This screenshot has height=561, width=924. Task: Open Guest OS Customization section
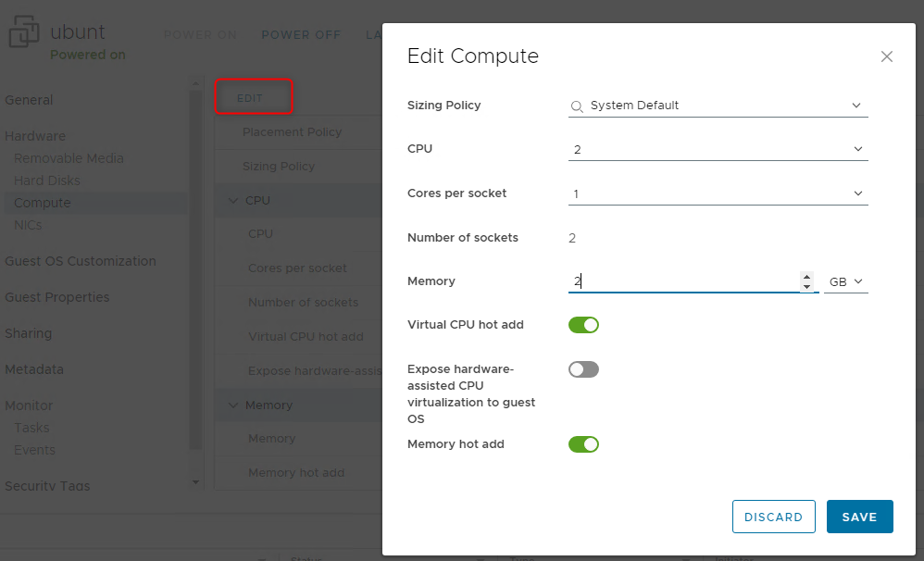tap(80, 261)
